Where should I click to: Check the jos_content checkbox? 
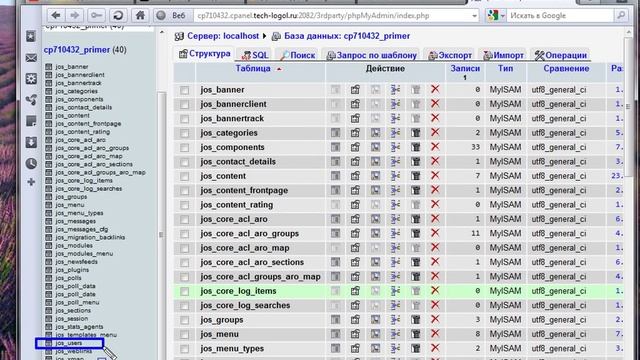point(184,176)
